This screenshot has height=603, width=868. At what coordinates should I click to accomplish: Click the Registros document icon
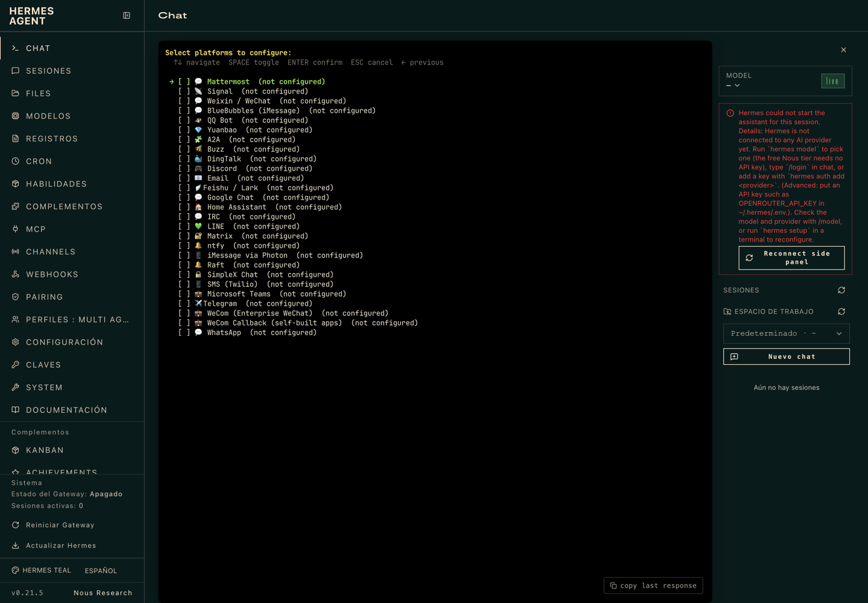point(16,139)
